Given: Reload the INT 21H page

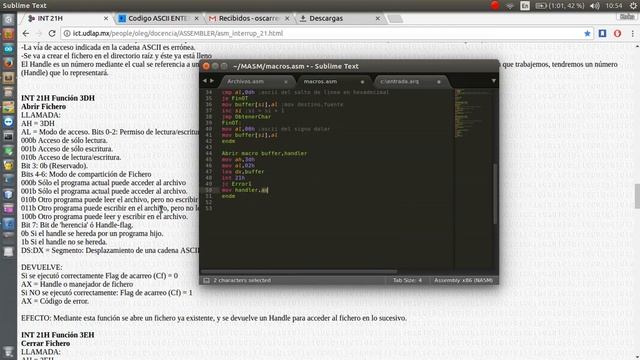Looking at the screenshot, I should [52, 33].
